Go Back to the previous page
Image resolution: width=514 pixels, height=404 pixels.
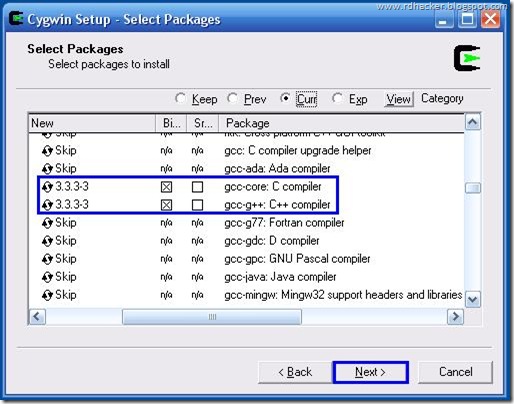pos(295,372)
